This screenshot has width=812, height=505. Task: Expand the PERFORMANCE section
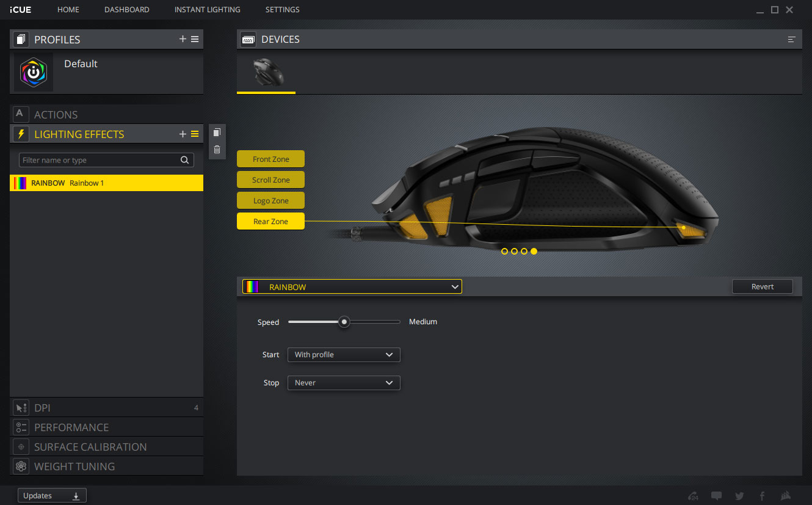pyautogui.click(x=106, y=427)
